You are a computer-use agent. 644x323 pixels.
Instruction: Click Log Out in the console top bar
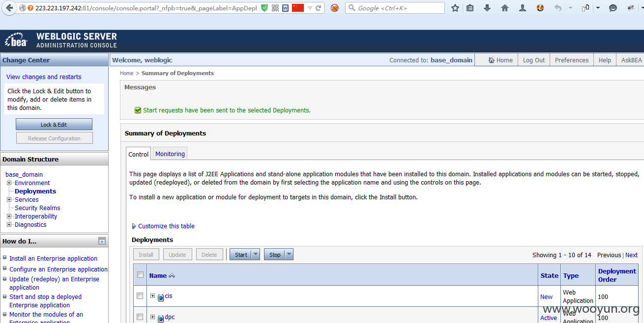[534, 60]
